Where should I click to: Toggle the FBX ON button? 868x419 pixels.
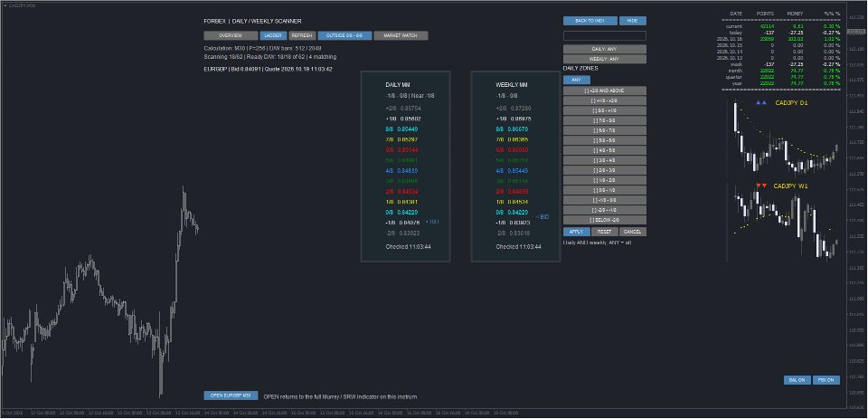coord(826,380)
